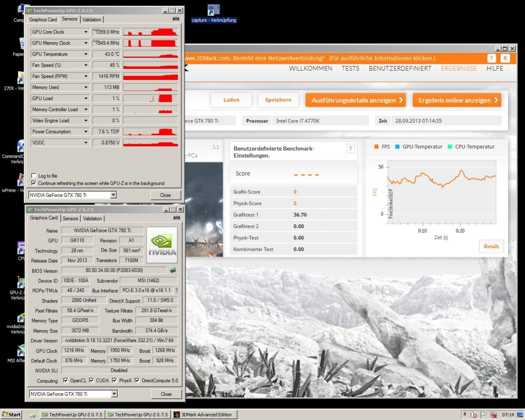Click the benchmark settings help question mark
The image size is (525, 420).
click(350, 148)
